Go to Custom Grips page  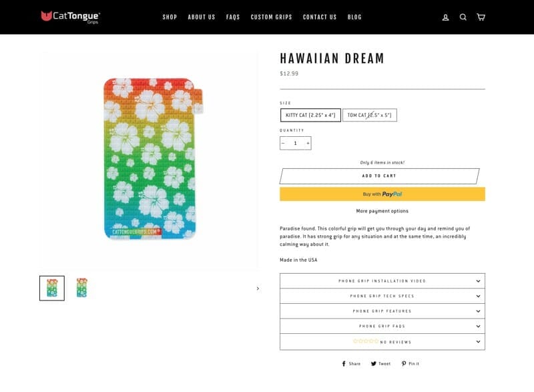[271, 17]
